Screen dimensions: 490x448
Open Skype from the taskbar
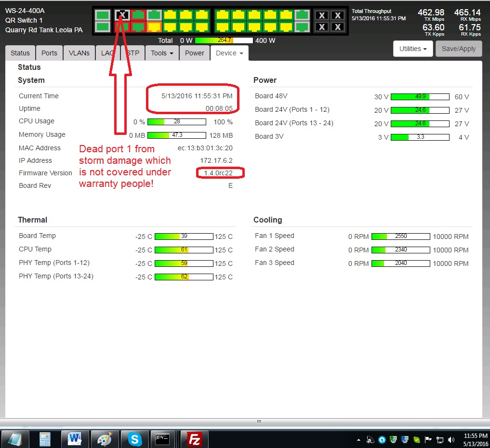point(135,439)
